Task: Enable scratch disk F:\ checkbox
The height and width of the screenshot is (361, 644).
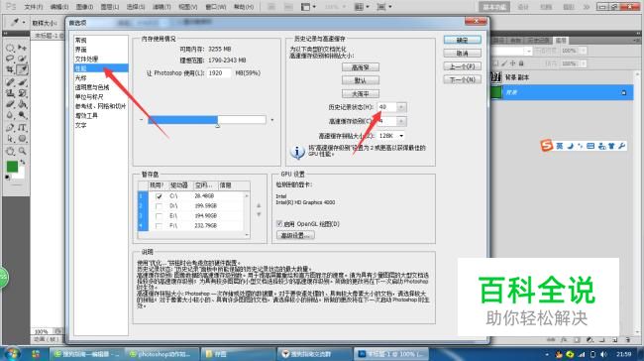Action: click(x=159, y=226)
